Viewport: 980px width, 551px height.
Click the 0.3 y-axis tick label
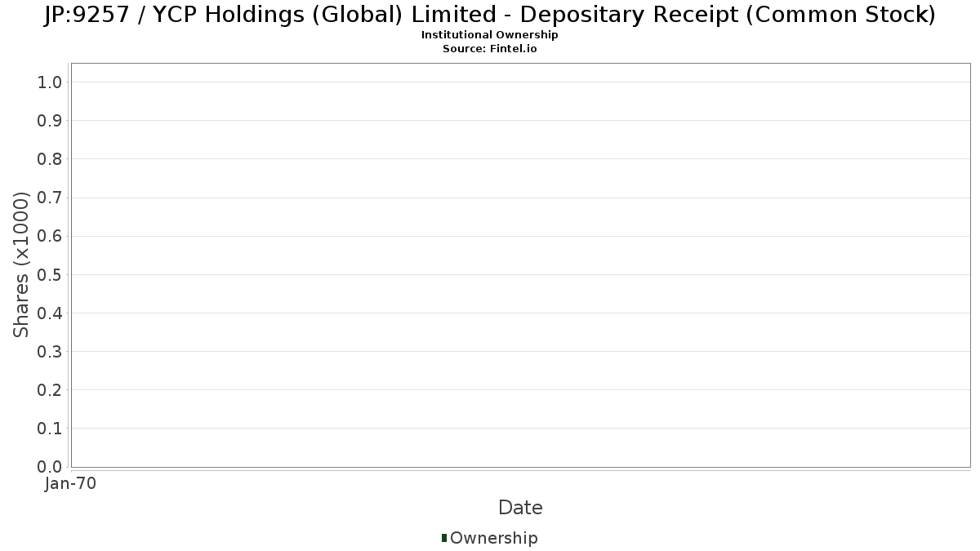pos(50,351)
